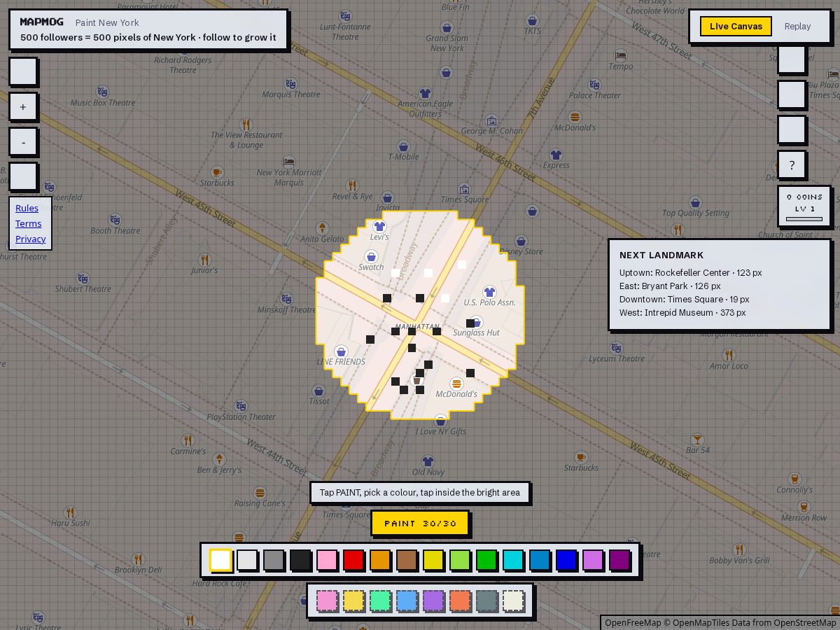This screenshot has height=630, width=840.
Task: Click the OpenFreeMap attribution link
Action: click(633, 622)
